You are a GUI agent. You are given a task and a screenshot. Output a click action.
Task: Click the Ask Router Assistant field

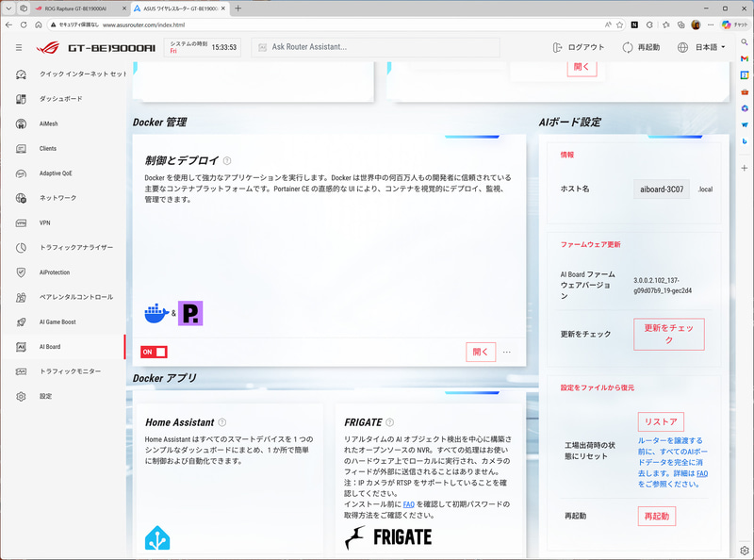tap(375, 47)
